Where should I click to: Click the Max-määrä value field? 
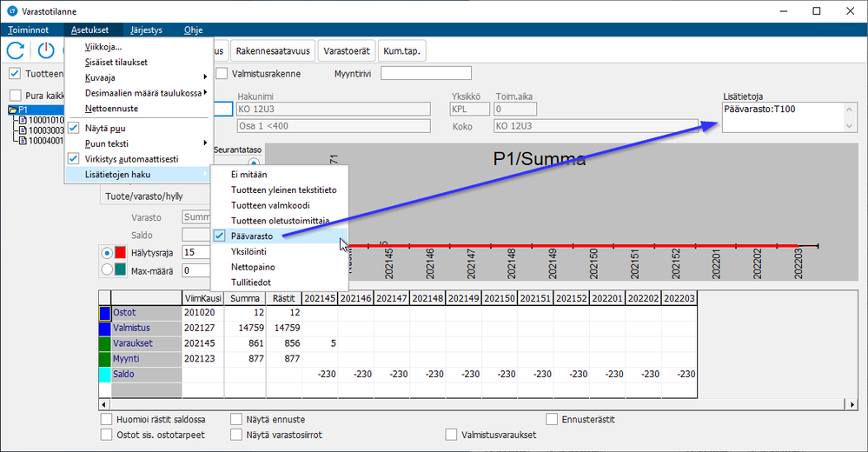pyautogui.click(x=196, y=271)
